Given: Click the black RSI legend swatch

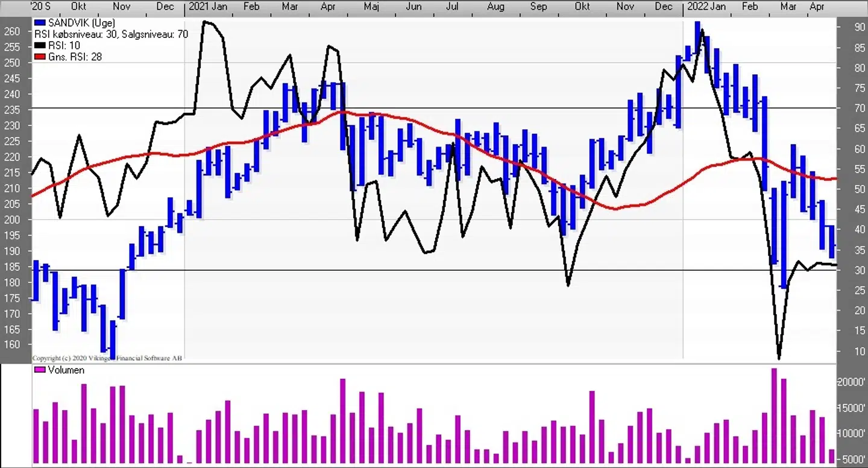Looking at the screenshot, I should [x=40, y=46].
